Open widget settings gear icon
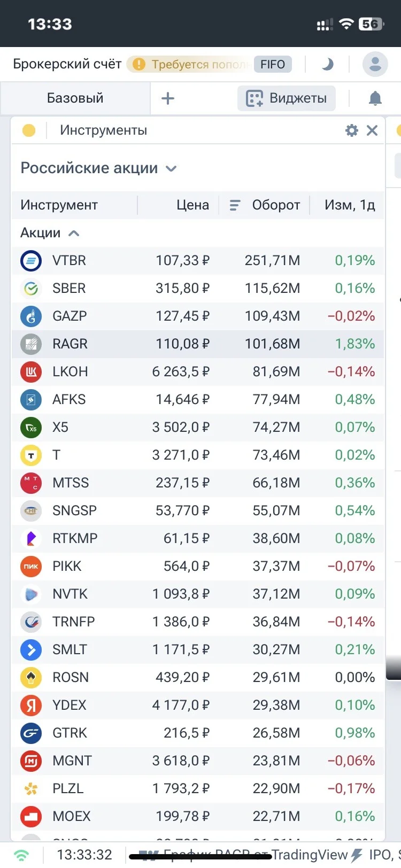Image resolution: width=401 pixels, height=868 pixels. (x=351, y=130)
